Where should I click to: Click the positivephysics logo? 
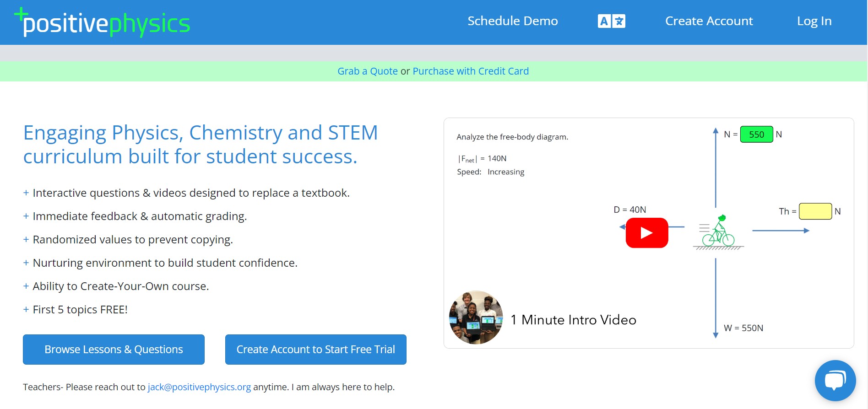click(x=103, y=22)
